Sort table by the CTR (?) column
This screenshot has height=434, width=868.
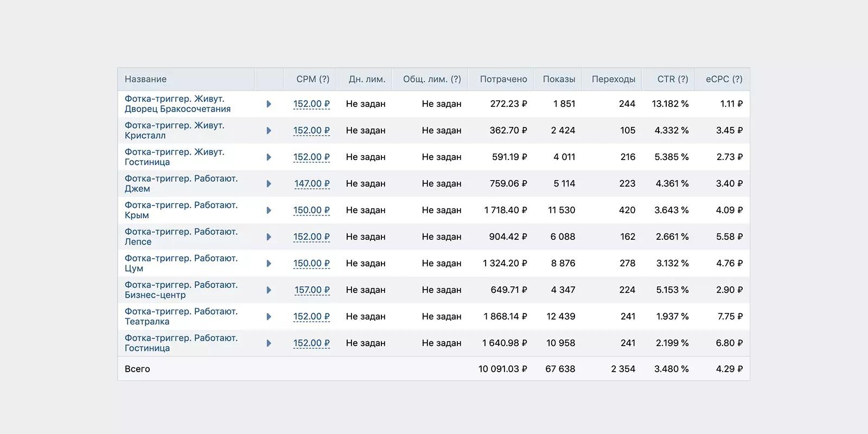673,79
